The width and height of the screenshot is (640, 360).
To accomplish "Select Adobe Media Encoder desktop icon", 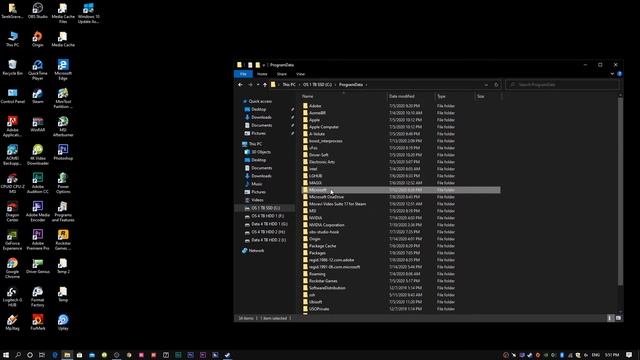I will click(x=38, y=211).
